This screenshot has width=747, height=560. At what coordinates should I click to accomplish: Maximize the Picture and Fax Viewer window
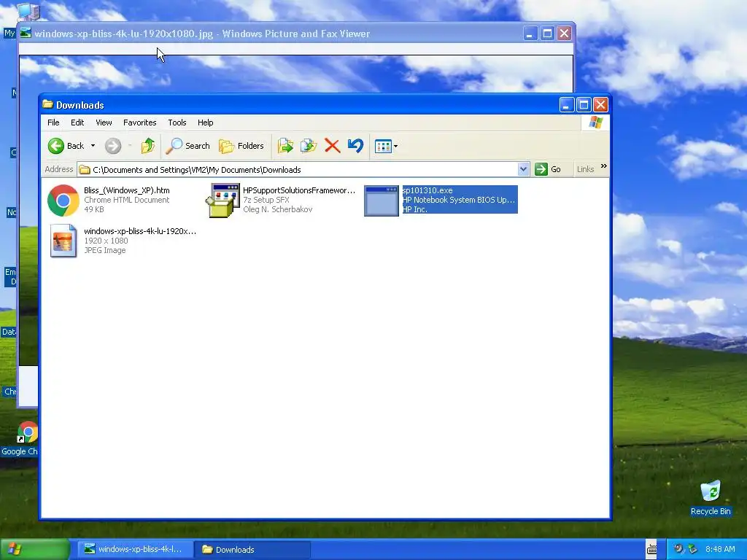[x=547, y=34]
